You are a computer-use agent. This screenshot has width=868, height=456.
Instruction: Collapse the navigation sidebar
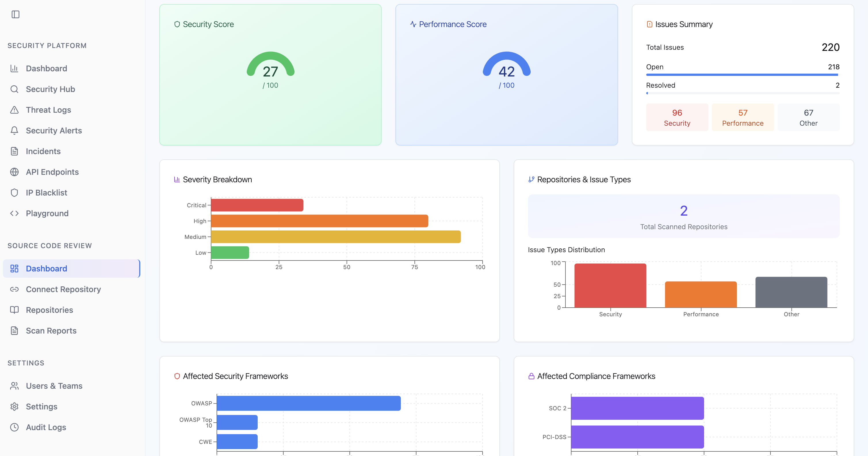click(15, 14)
